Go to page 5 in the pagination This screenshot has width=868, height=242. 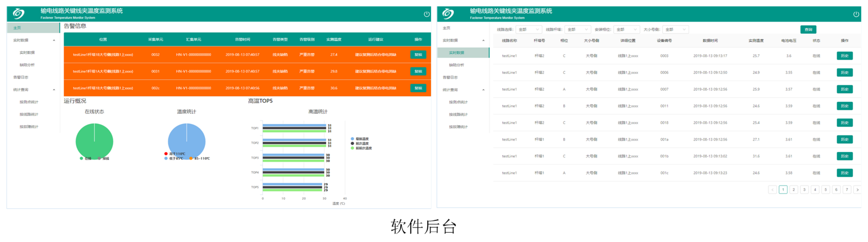tap(825, 190)
